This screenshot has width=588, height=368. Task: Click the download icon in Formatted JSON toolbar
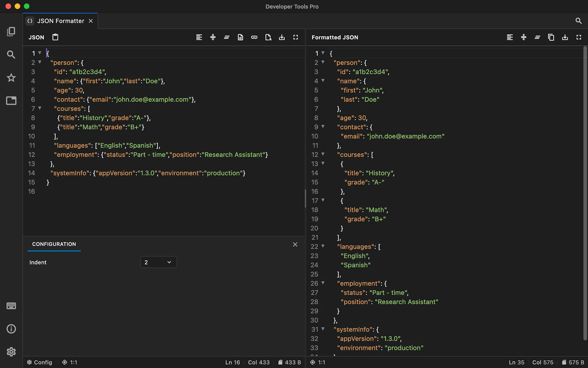tap(565, 37)
